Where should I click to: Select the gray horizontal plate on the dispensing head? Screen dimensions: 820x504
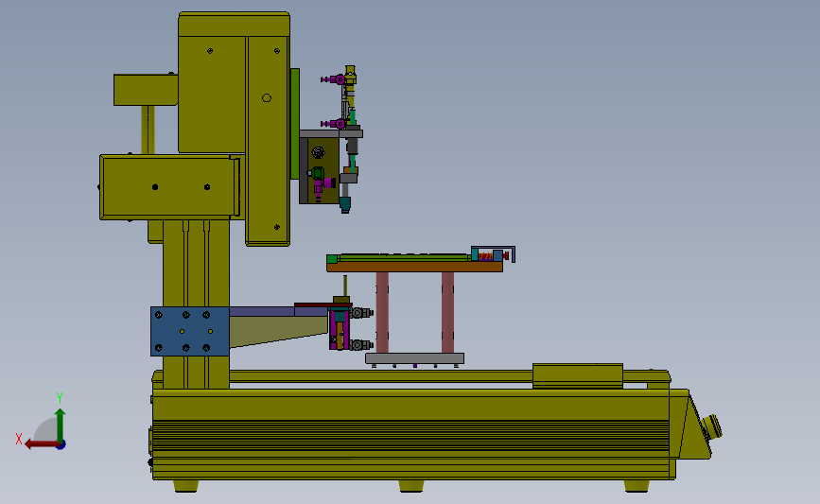331,134
